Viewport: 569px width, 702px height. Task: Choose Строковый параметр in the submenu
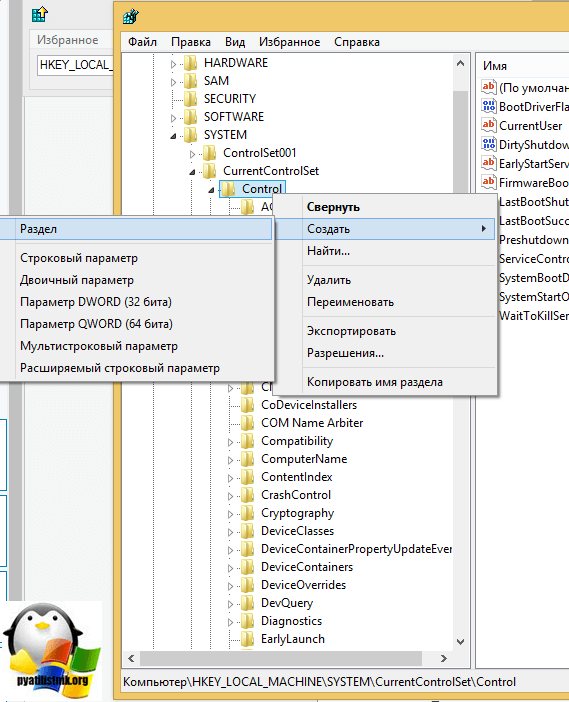[x=136, y=258]
